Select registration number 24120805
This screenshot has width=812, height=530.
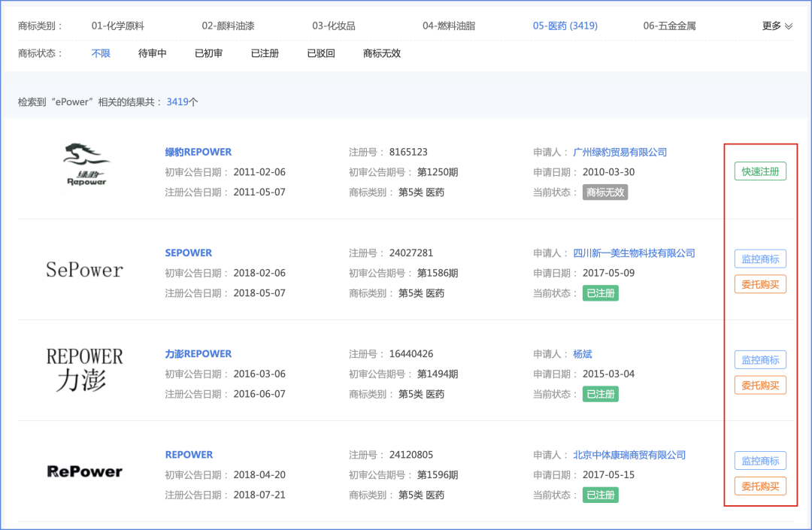click(x=411, y=455)
